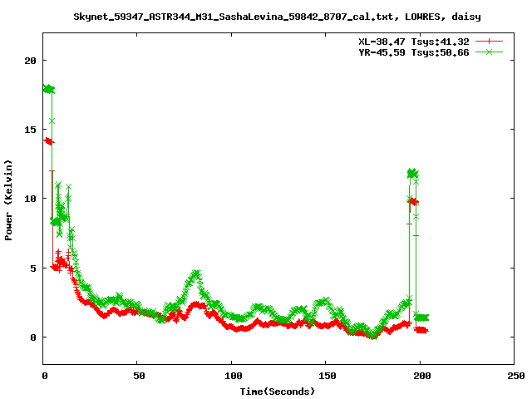Click the green calibration spike near 195 seconds
Screen dimensions: 532x399
(x=412, y=174)
